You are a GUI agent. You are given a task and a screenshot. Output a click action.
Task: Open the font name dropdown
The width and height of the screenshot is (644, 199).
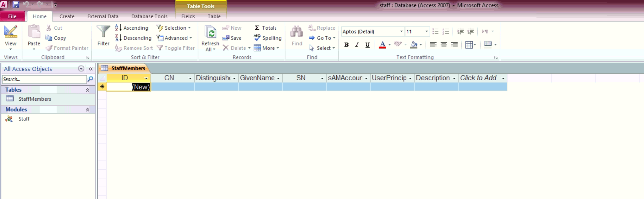tap(401, 31)
